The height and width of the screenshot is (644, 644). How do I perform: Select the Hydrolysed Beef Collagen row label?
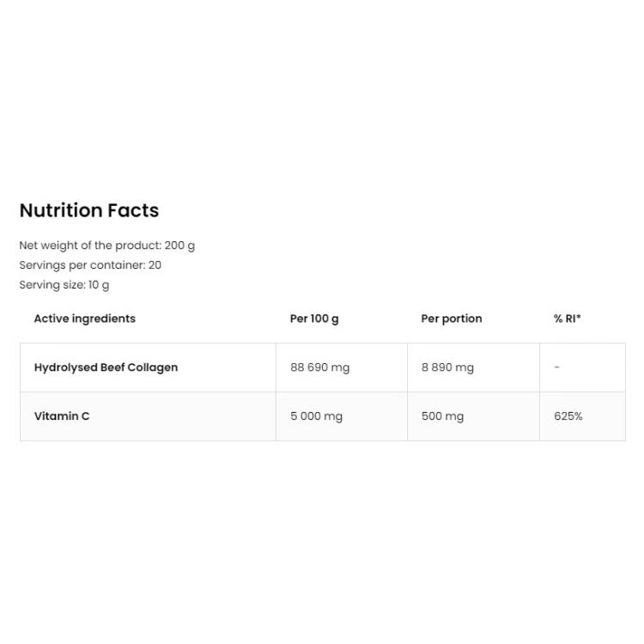coord(106,368)
